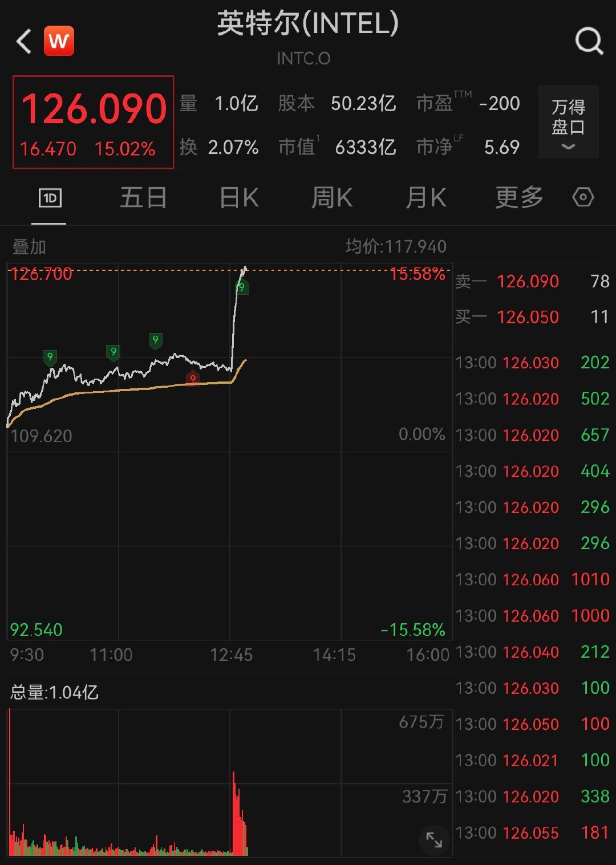Tap the INTC.O ticker code
616x865 pixels.
point(303,58)
